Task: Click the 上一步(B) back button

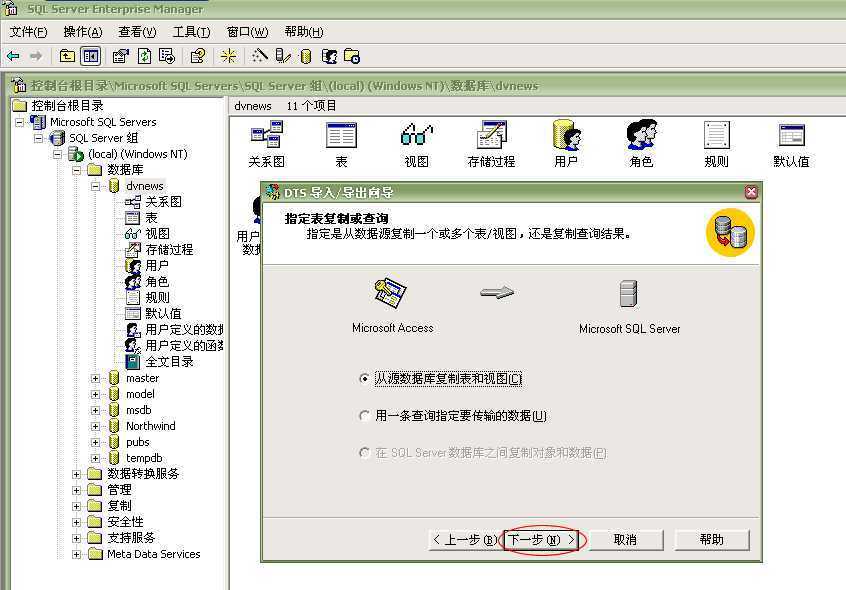Action: (x=465, y=539)
